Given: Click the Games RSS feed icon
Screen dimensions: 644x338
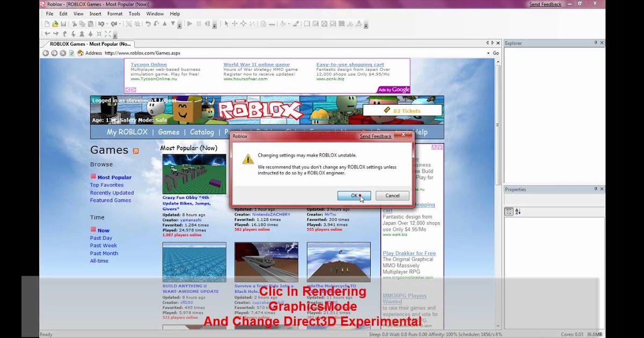Looking at the screenshot, I should point(136,151).
